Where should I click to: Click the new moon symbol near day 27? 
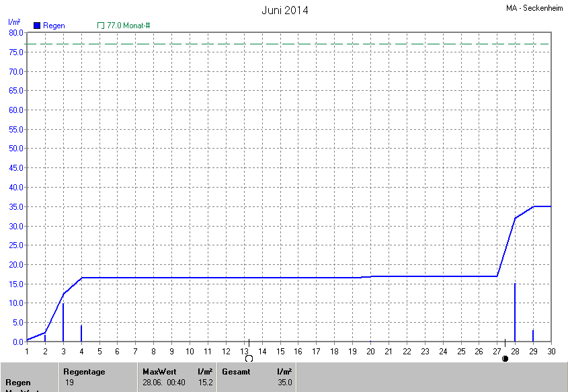pyautogui.click(x=505, y=359)
